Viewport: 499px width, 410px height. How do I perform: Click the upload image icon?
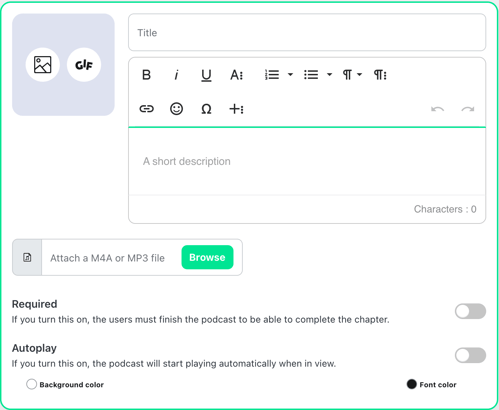(43, 65)
